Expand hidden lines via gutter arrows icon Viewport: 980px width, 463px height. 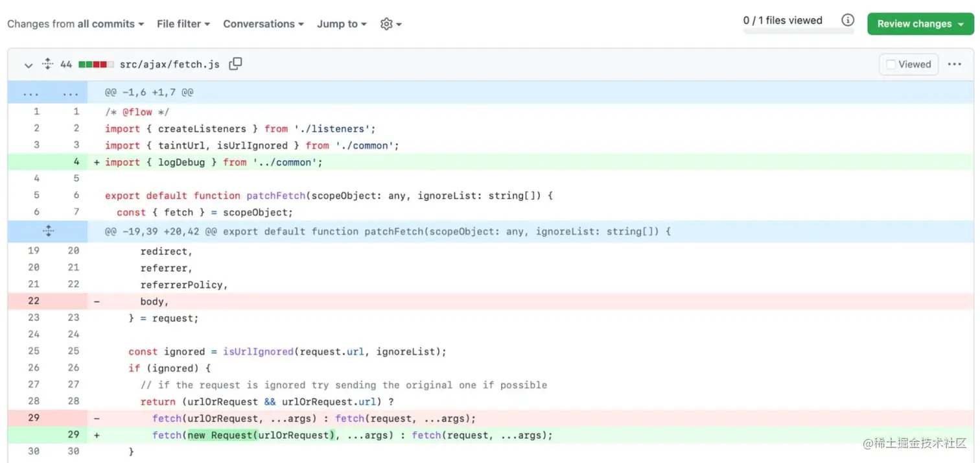(x=47, y=231)
